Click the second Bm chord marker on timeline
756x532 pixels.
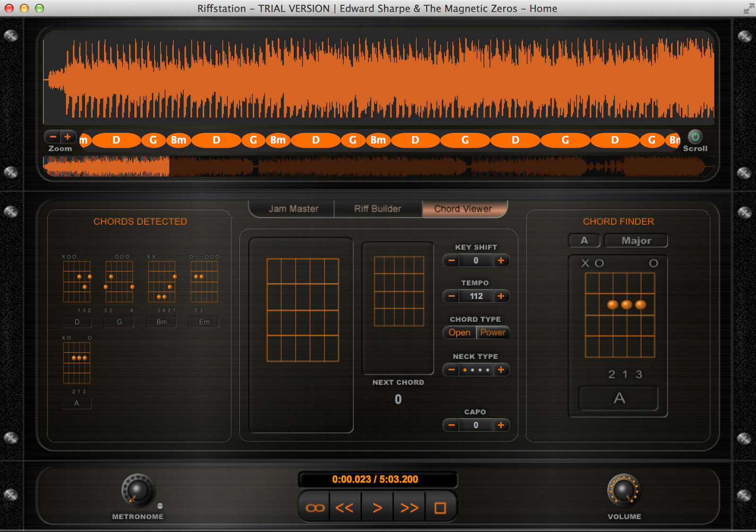coord(278,140)
